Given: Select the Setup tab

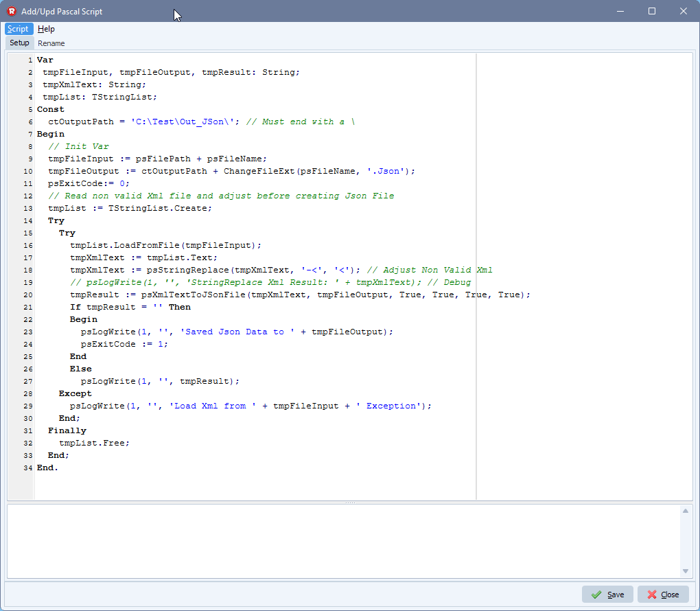Looking at the screenshot, I should click(x=19, y=43).
